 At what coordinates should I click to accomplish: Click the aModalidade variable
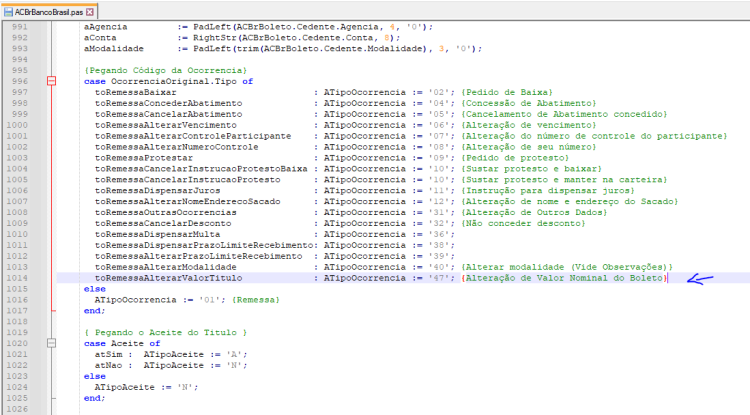pos(114,49)
